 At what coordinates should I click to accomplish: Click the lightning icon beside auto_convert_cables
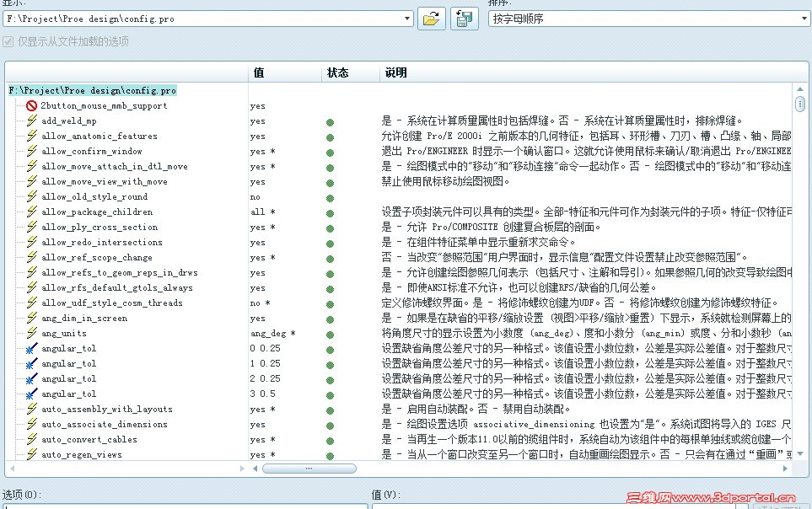pos(32,439)
